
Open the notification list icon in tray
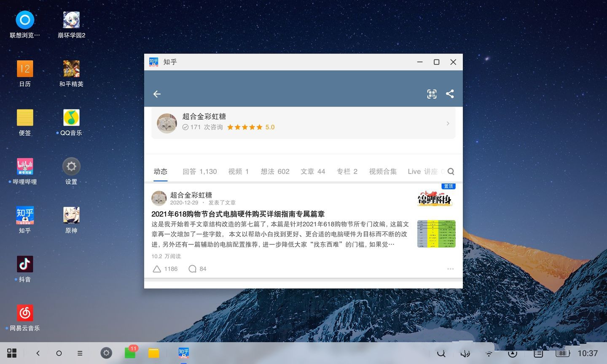(538, 353)
